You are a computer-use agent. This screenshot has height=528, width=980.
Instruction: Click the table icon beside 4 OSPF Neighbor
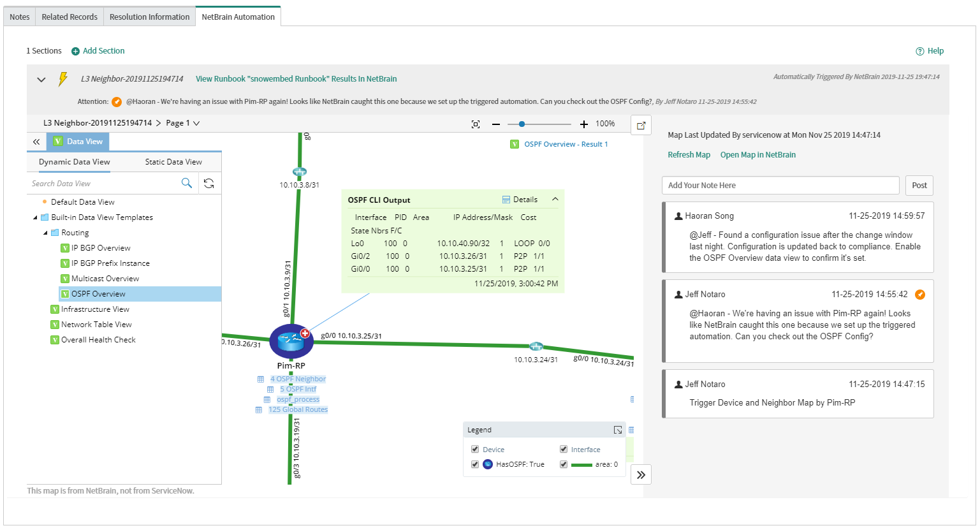pyautogui.click(x=261, y=379)
